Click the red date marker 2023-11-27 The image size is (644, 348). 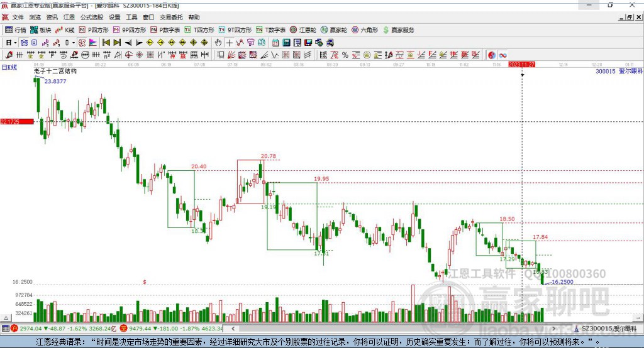(x=521, y=65)
